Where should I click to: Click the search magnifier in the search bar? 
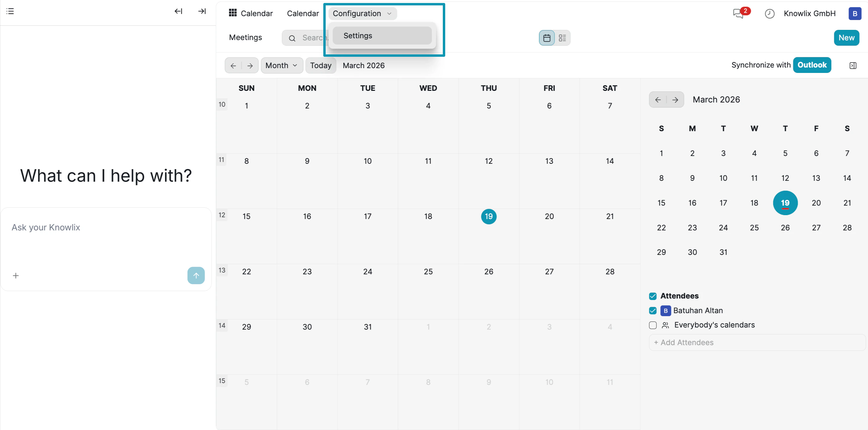point(292,38)
